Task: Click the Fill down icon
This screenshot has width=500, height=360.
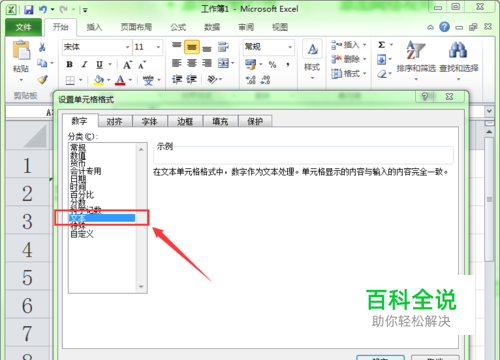Action: [381, 59]
